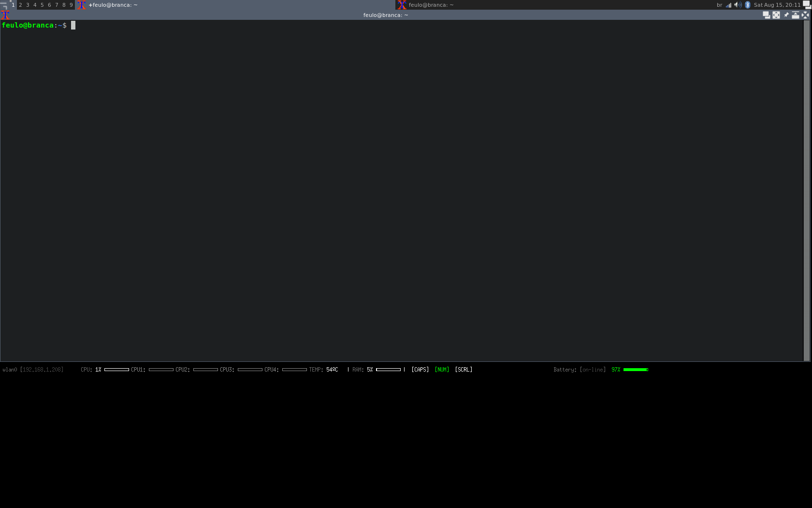Open the network signal strength indicator
Viewport: 812px width, 508px height.
(x=728, y=5)
